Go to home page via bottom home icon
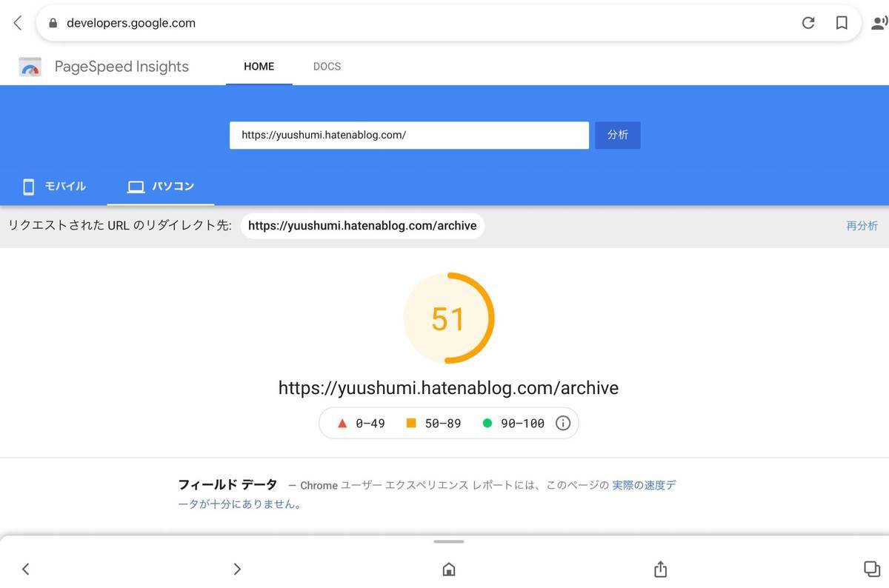 [x=448, y=569]
